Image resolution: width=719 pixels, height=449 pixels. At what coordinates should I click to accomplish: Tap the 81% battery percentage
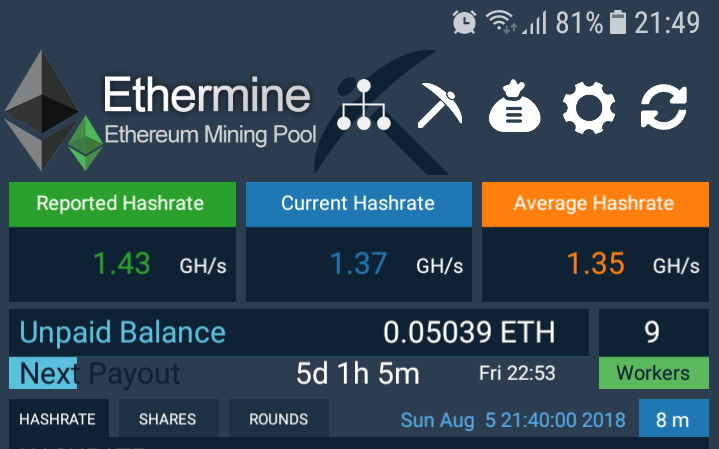pos(579,22)
